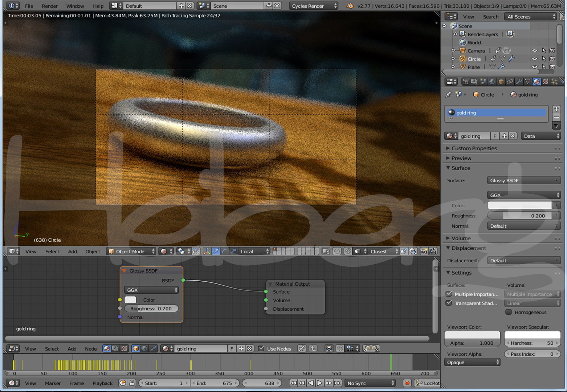Expand the Volume panel

click(x=461, y=238)
